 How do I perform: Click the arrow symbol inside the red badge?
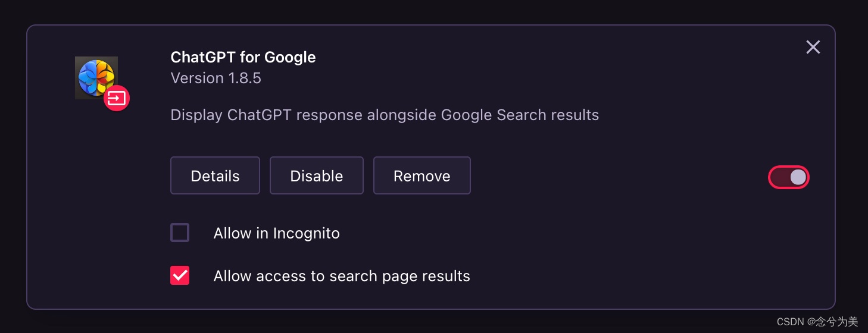pyautogui.click(x=117, y=98)
